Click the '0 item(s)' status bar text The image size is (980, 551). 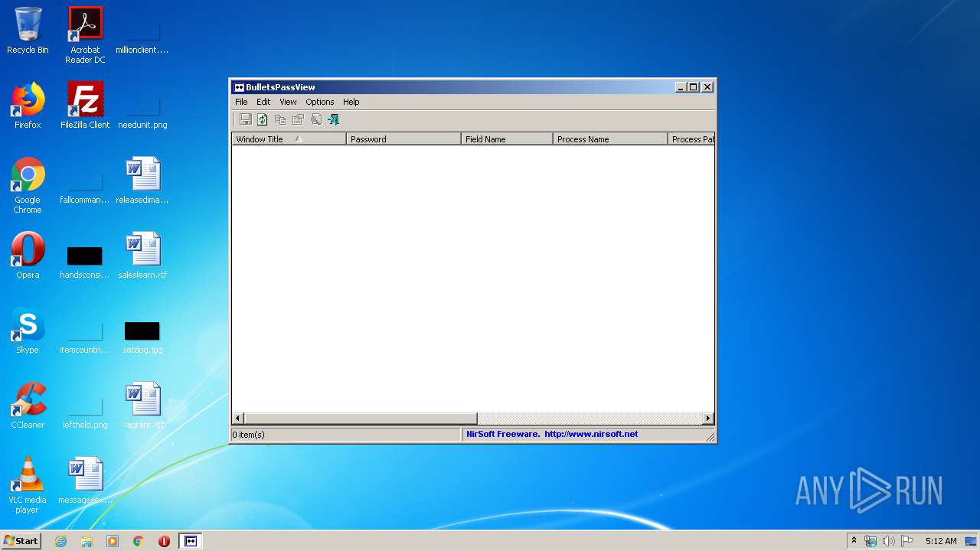tap(249, 434)
